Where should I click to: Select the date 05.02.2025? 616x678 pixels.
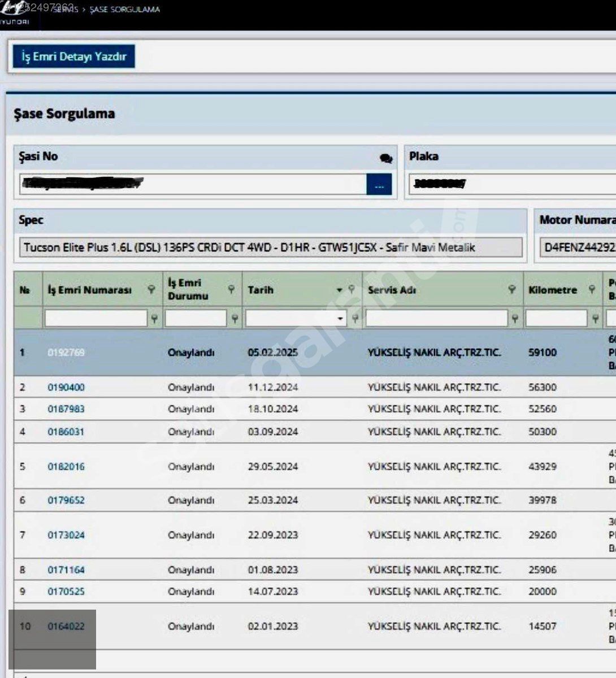point(273,353)
